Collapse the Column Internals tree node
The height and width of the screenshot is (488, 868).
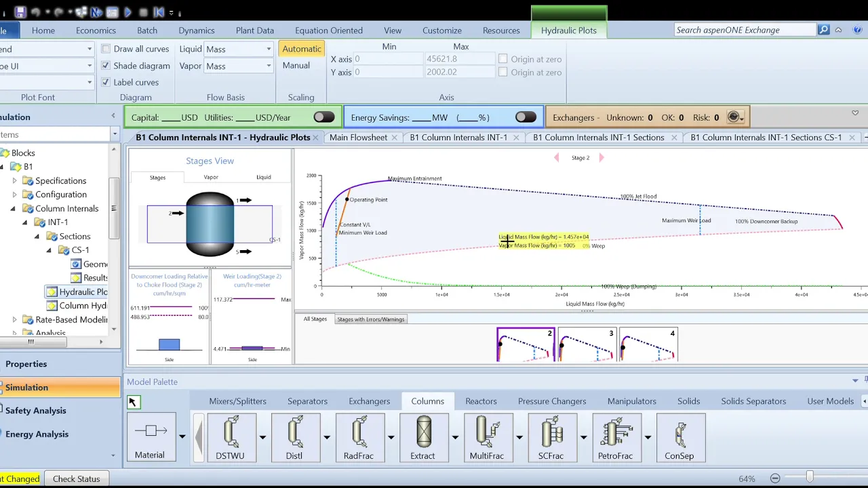pos(14,209)
